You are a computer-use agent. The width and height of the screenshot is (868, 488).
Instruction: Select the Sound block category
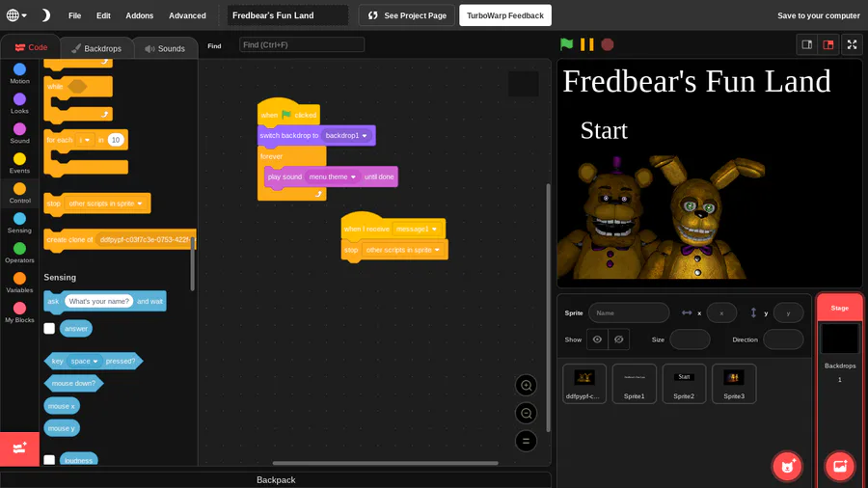click(19, 133)
